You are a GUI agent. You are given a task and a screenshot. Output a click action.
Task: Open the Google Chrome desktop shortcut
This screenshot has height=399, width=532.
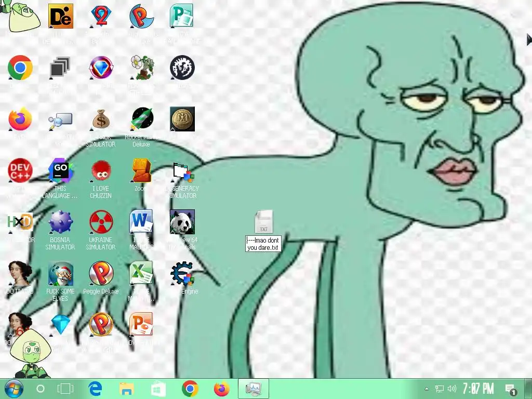tap(20, 68)
